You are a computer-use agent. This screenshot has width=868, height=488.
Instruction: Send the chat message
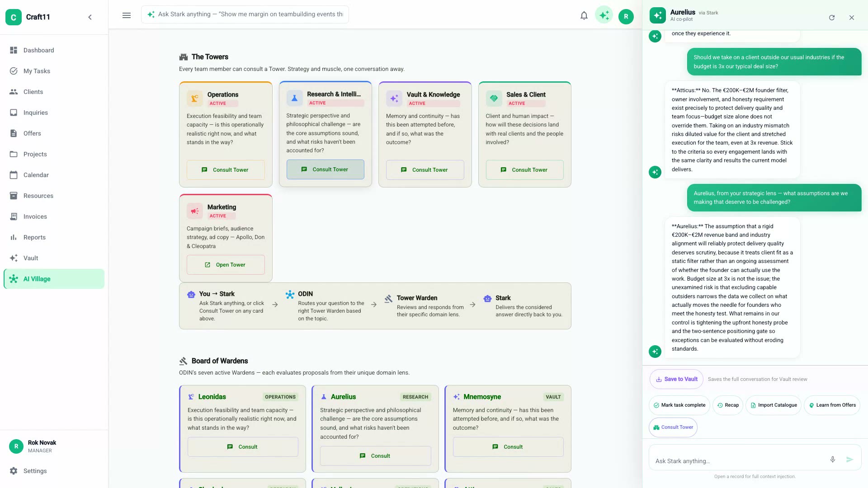[850, 460]
